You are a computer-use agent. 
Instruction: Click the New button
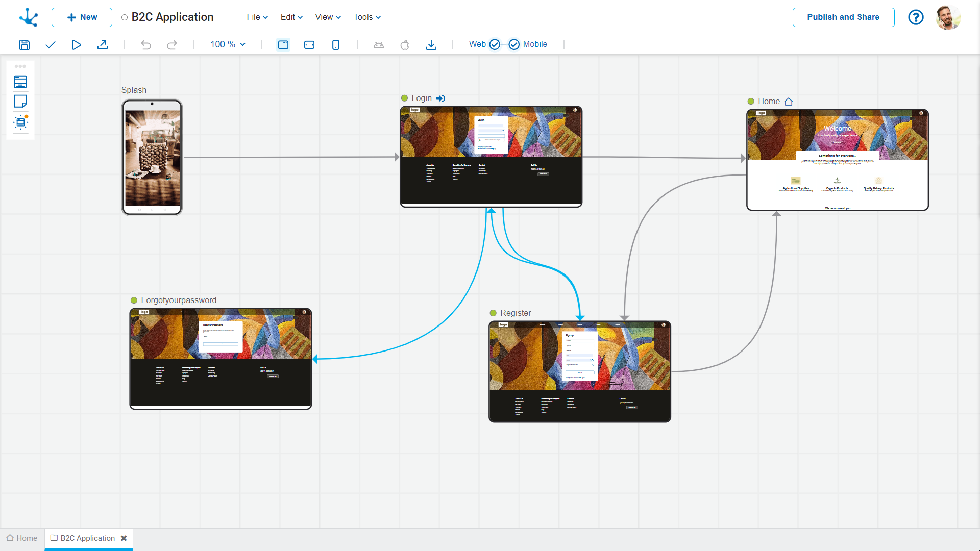82,17
